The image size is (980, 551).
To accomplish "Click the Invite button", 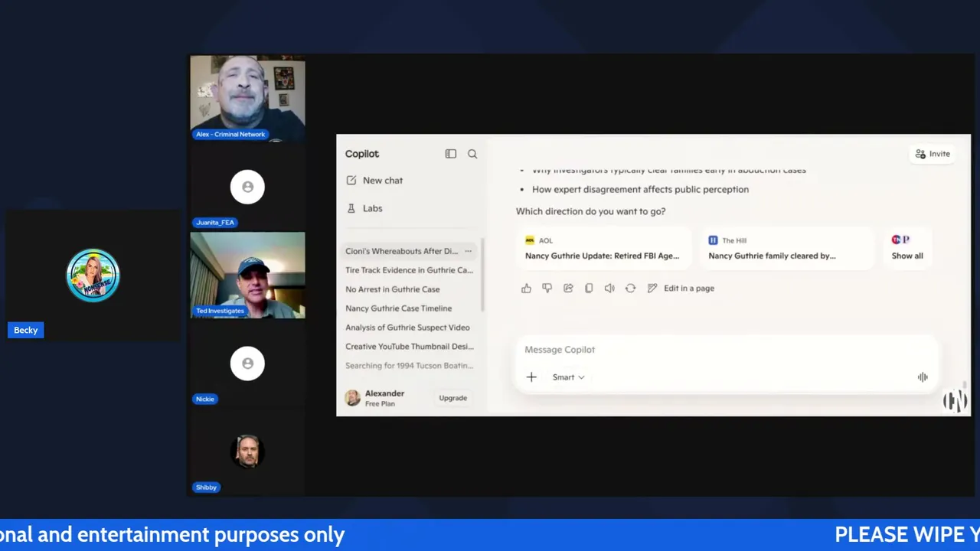I will pyautogui.click(x=933, y=154).
